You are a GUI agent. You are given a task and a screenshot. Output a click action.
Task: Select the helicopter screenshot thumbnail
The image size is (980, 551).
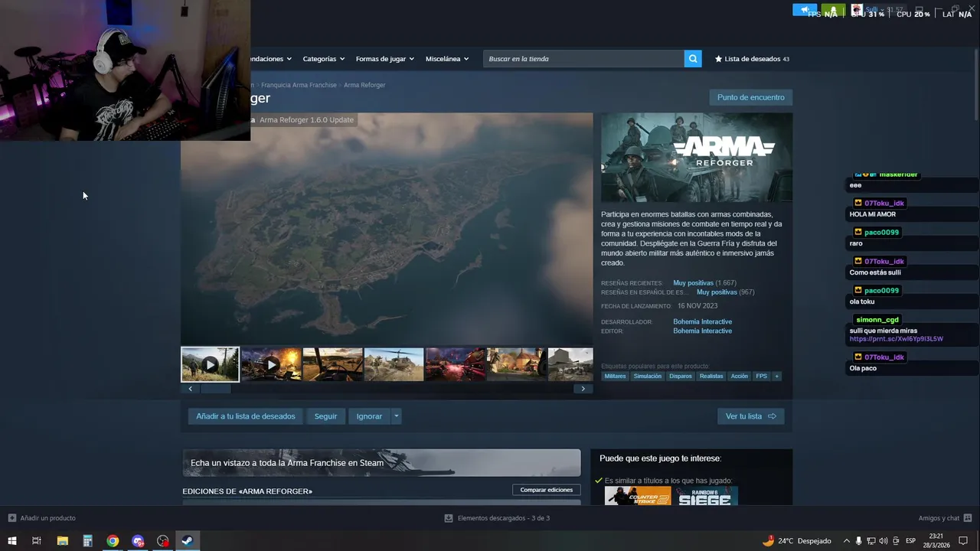tap(394, 364)
